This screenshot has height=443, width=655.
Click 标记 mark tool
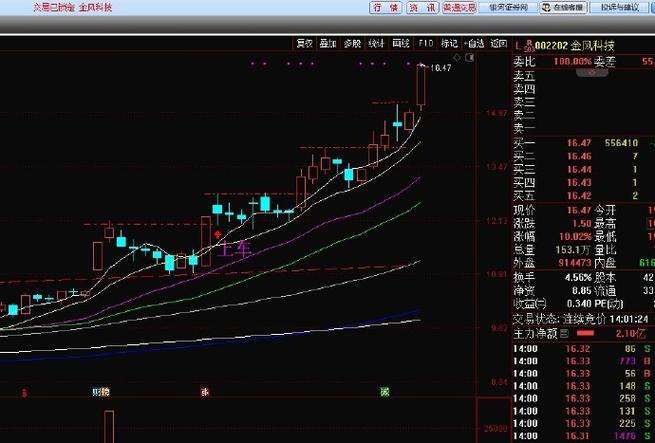point(449,44)
